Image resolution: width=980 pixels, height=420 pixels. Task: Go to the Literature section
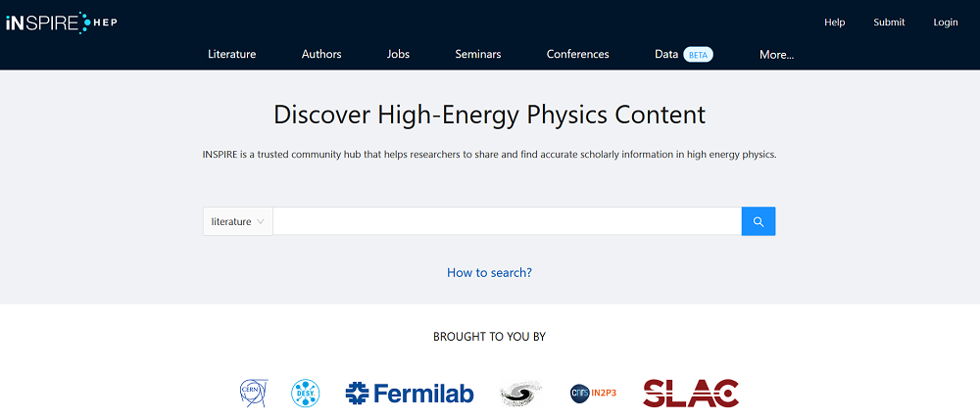(232, 54)
